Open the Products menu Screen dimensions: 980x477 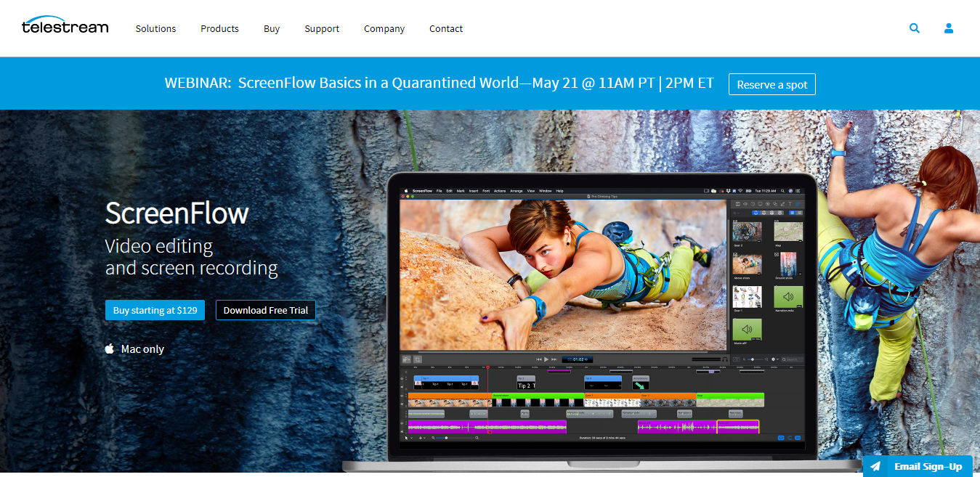[x=219, y=29]
